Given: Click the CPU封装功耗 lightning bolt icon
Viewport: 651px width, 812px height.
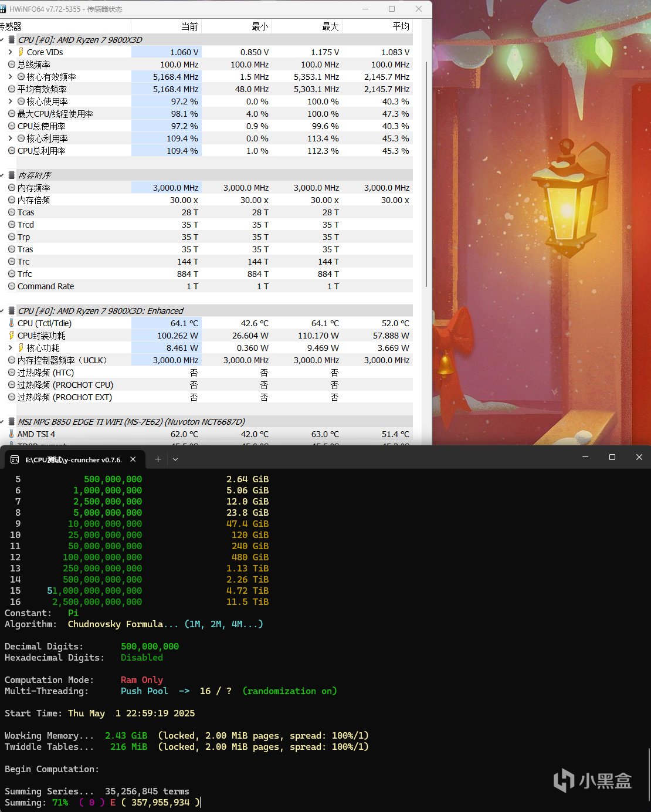Looking at the screenshot, I should (x=12, y=336).
